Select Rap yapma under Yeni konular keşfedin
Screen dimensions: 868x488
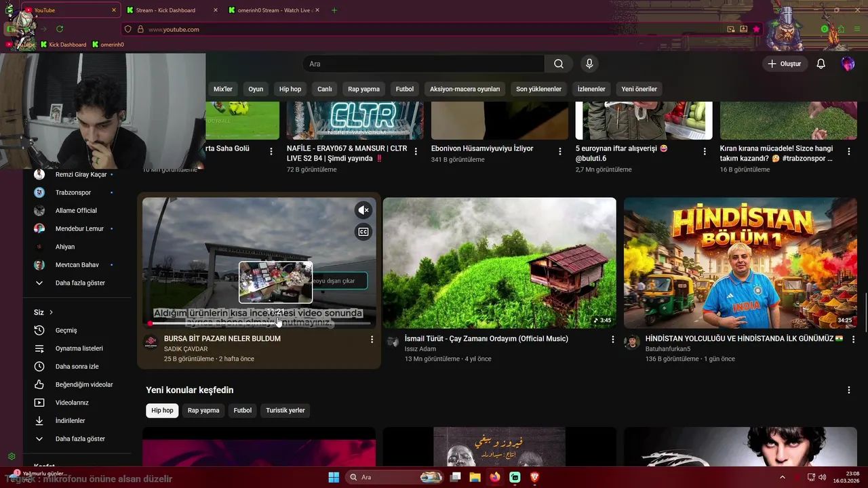pos(203,411)
